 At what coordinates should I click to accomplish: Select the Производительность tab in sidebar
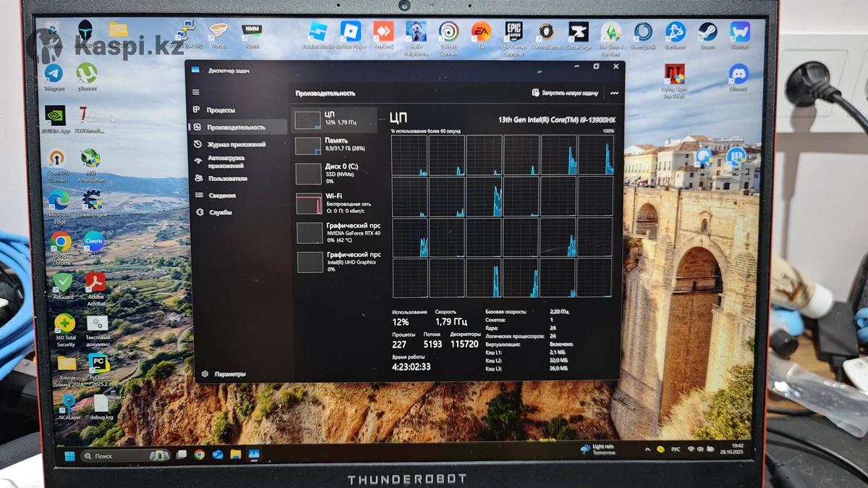(235, 127)
